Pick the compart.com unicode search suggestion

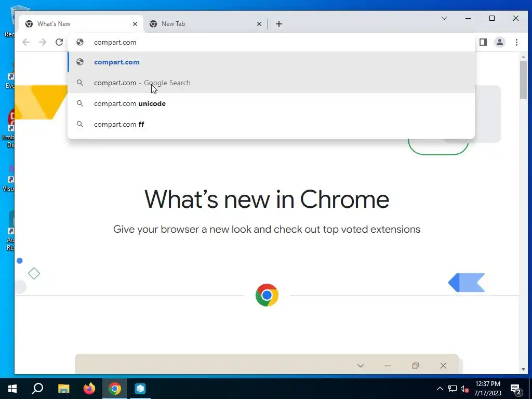pyautogui.click(x=271, y=103)
